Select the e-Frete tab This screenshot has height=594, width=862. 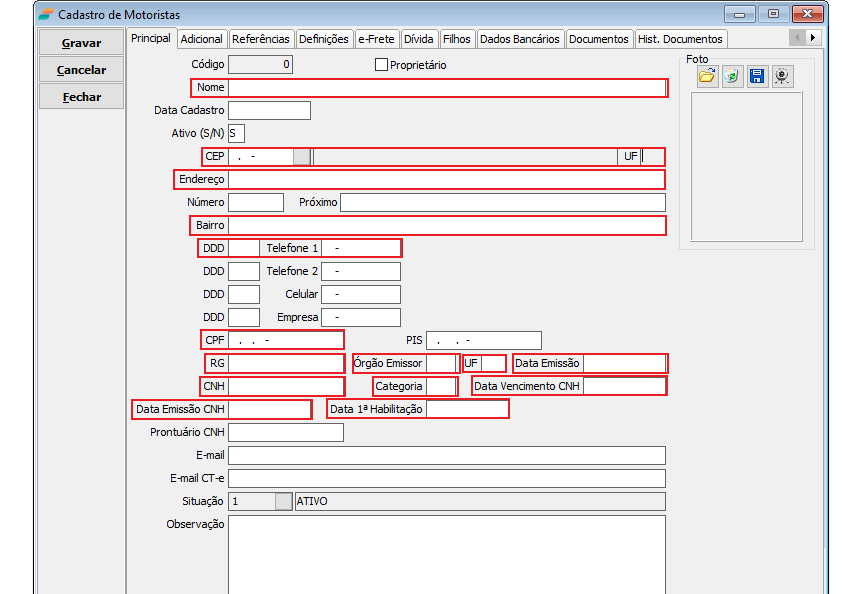pos(376,39)
